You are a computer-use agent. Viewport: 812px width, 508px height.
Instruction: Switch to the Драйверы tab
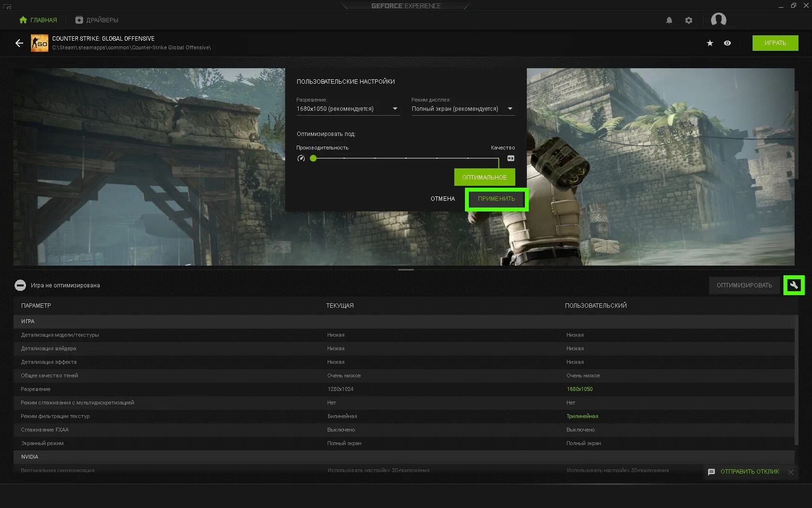point(97,20)
